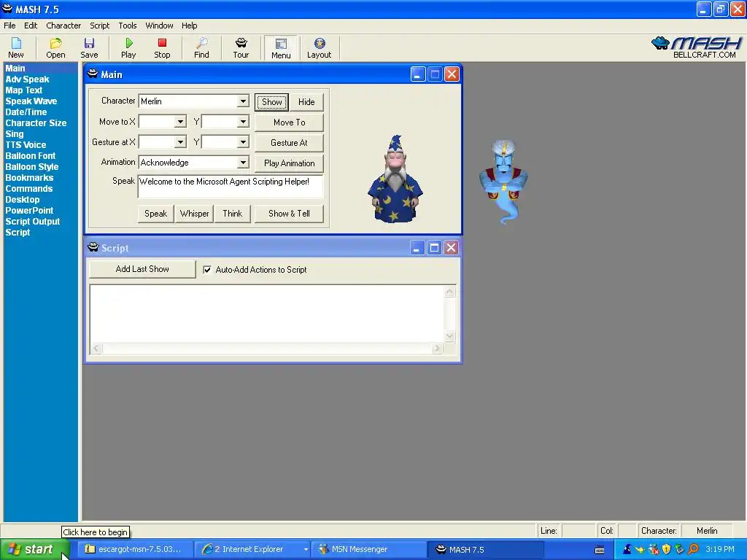Click the keyboard icon in taskbar
The width and height of the screenshot is (747, 560).
coord(600,550)
